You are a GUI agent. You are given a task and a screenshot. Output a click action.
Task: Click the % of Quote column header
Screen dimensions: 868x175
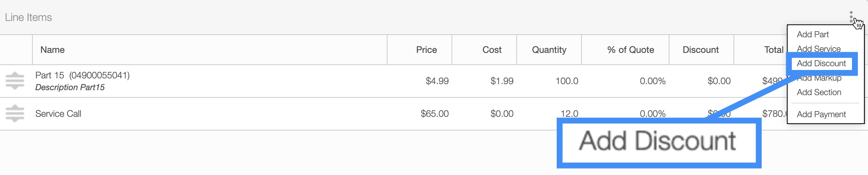click(x=631, y=50)
